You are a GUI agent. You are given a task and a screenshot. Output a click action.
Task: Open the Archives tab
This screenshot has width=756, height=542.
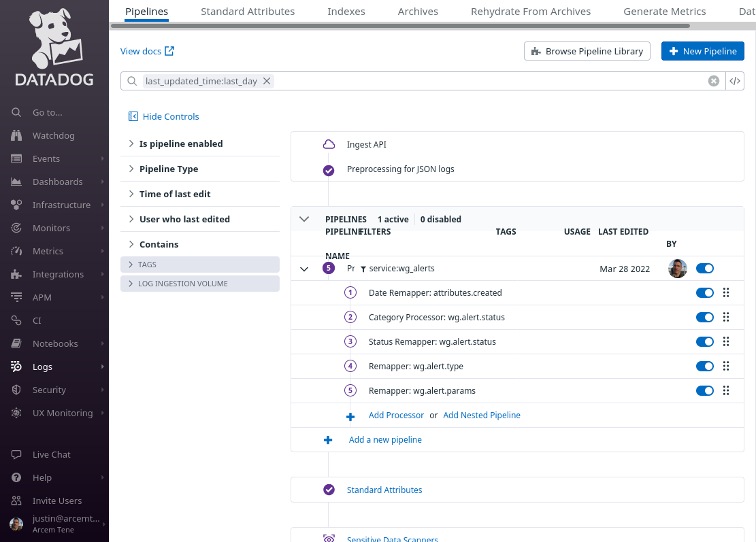click(418, 11)
